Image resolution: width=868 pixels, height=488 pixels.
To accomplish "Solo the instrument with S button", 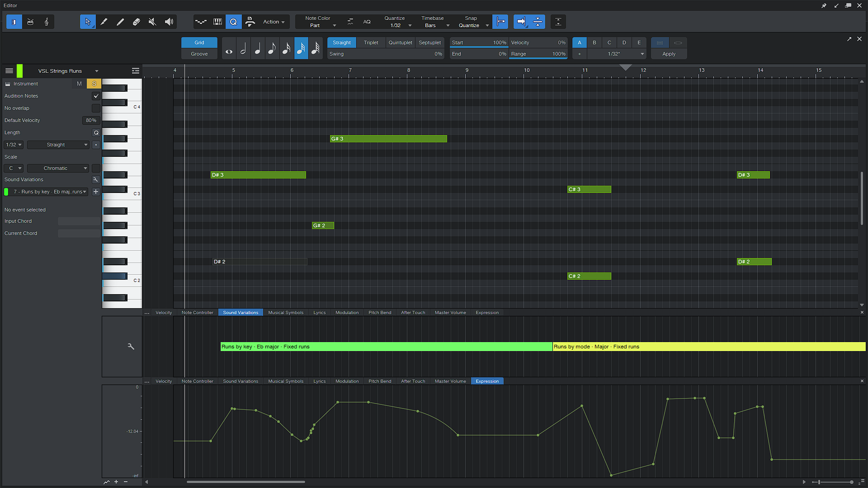I will tap(94, 84).
